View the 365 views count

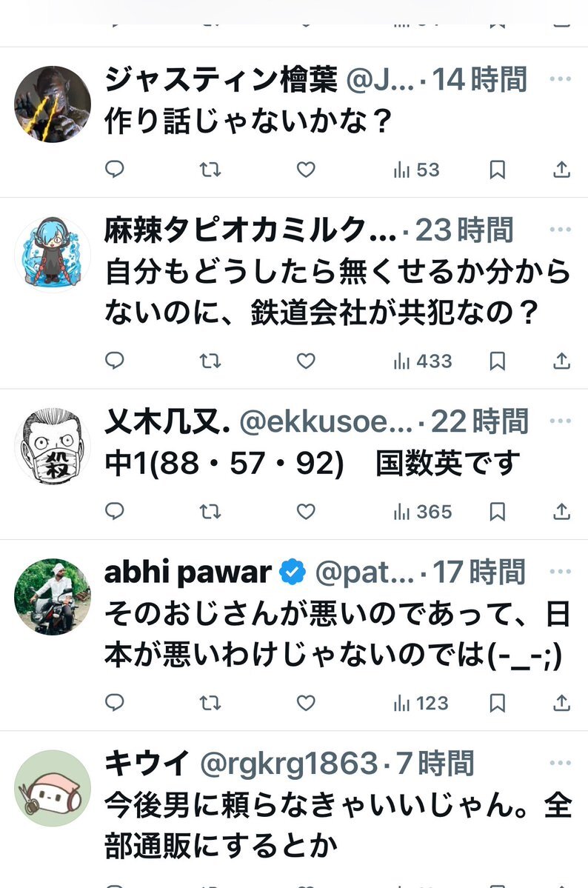click(x=422, y=512)
